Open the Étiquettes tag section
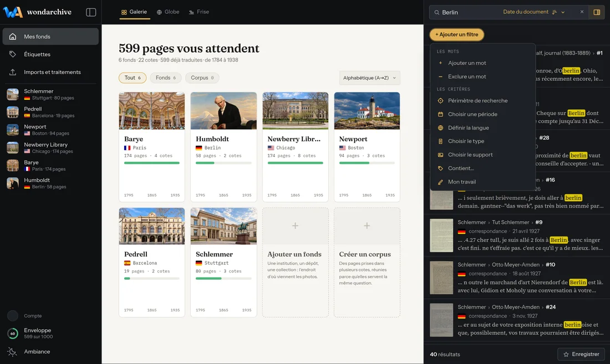The width and height of the screenshot is (610, 364). tap(50, 54)
